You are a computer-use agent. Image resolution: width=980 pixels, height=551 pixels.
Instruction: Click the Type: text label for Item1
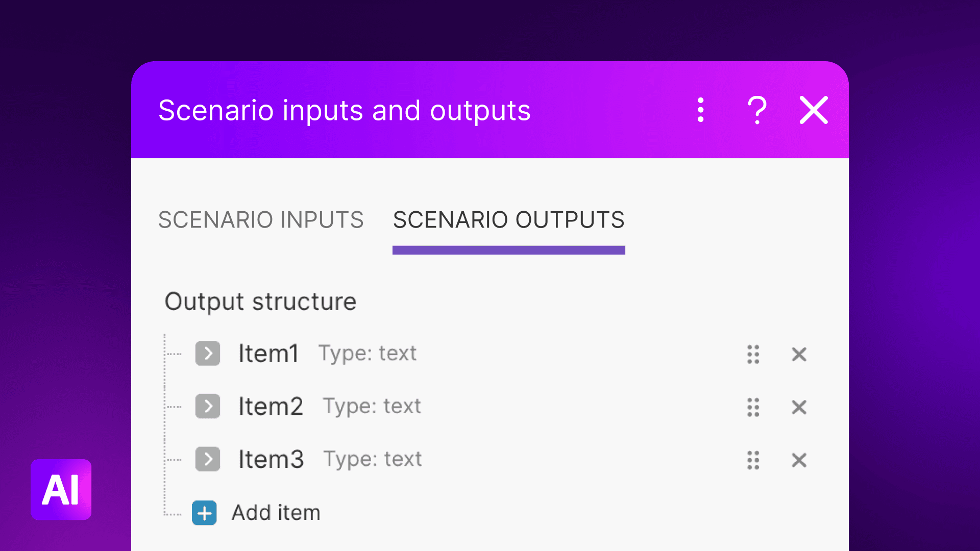coord(367,353)
